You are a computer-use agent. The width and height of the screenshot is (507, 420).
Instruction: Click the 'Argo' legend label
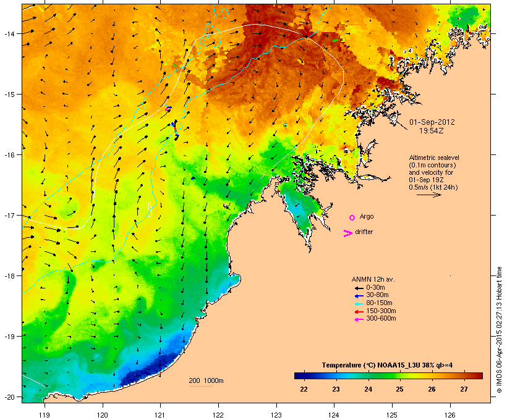click(x=367, y=216)
